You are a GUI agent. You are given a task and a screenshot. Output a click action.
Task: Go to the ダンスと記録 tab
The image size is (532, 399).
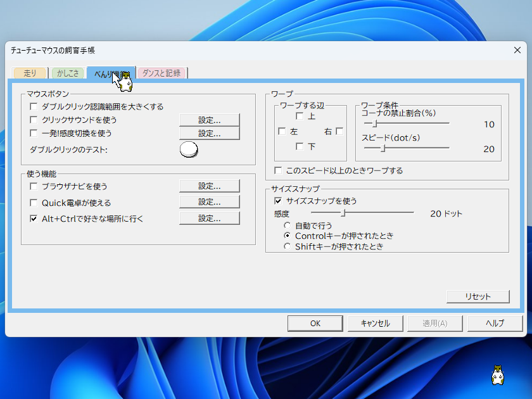tap(161, 73)
